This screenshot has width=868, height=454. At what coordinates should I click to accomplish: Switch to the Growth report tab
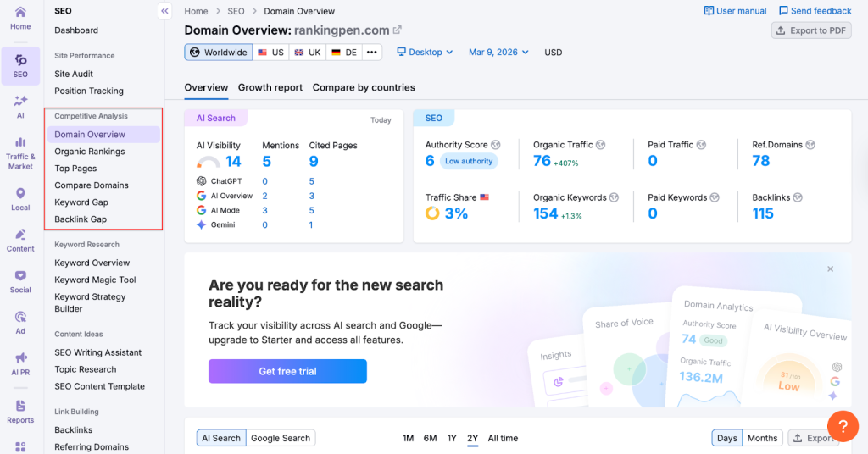(x=270, y=87)
